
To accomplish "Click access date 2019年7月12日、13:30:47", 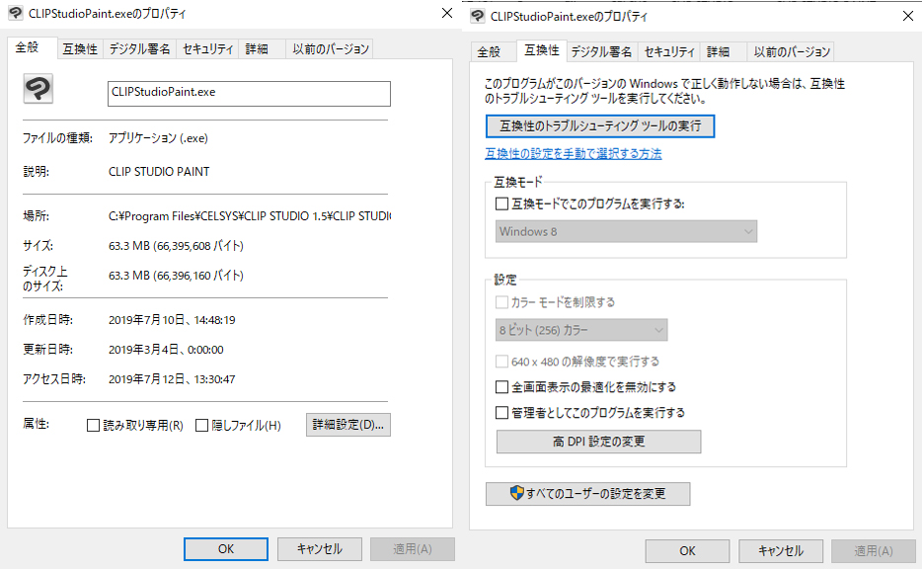I will 172,379.
